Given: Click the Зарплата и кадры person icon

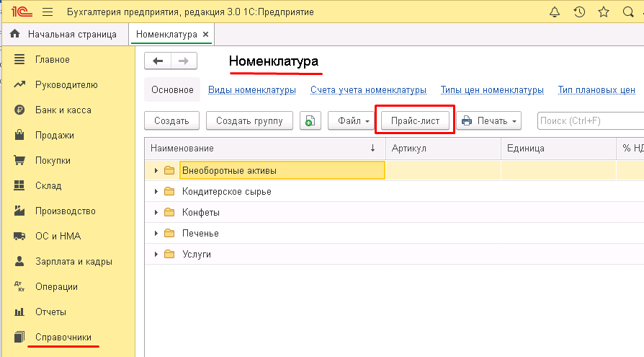Looking at the screenshot, I should coord(19,261).
